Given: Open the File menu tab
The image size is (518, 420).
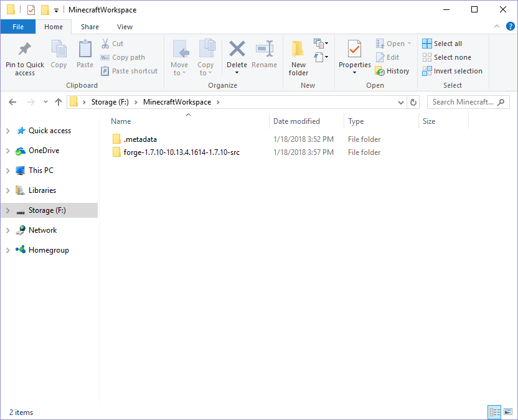Looking at the screenshot, I should [18, 27].
